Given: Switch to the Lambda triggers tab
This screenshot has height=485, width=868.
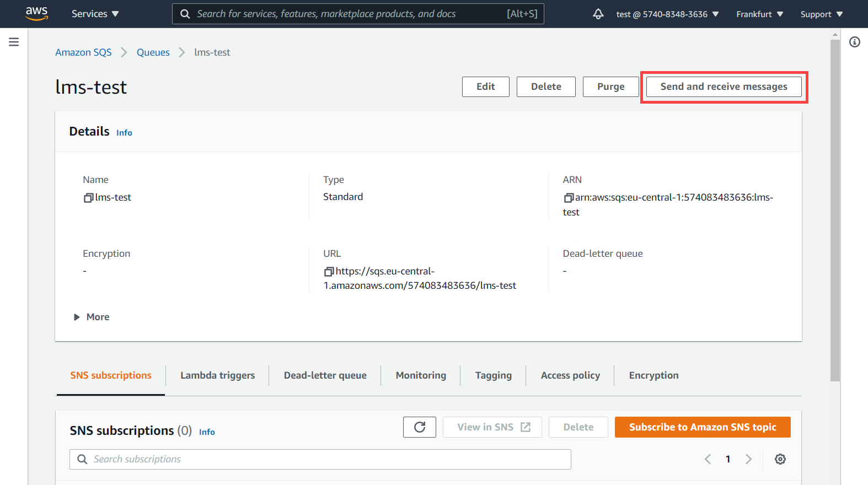Looking at the screenshot, I should (x=218, y=375).
